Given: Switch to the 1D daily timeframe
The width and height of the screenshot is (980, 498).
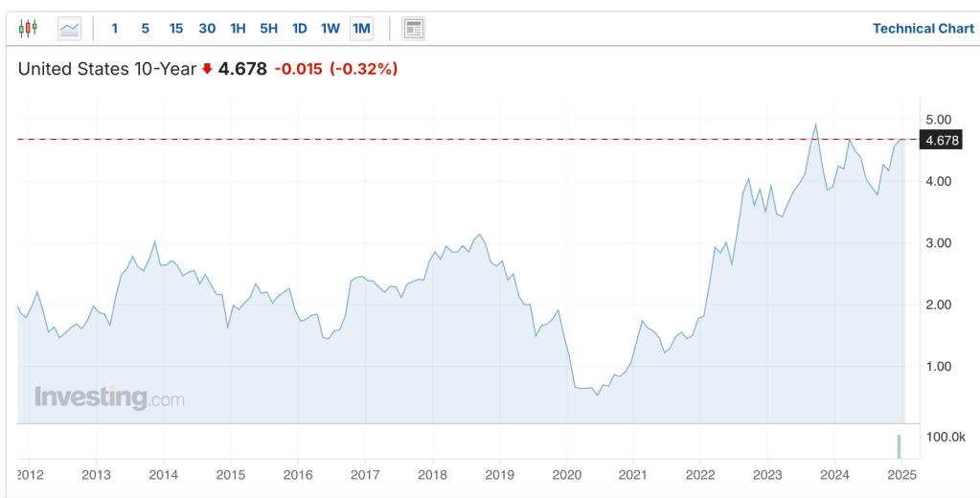Looking at the screenshot, I should point(299,28).
